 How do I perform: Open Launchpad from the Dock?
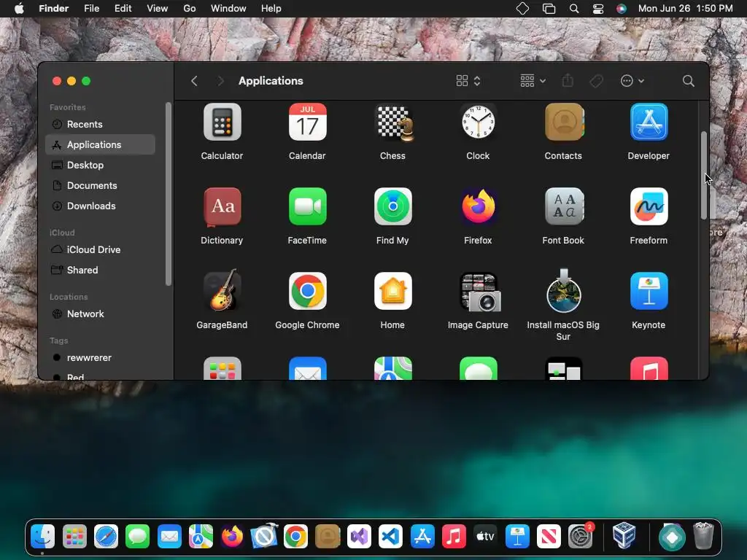[x=74, y=537]
